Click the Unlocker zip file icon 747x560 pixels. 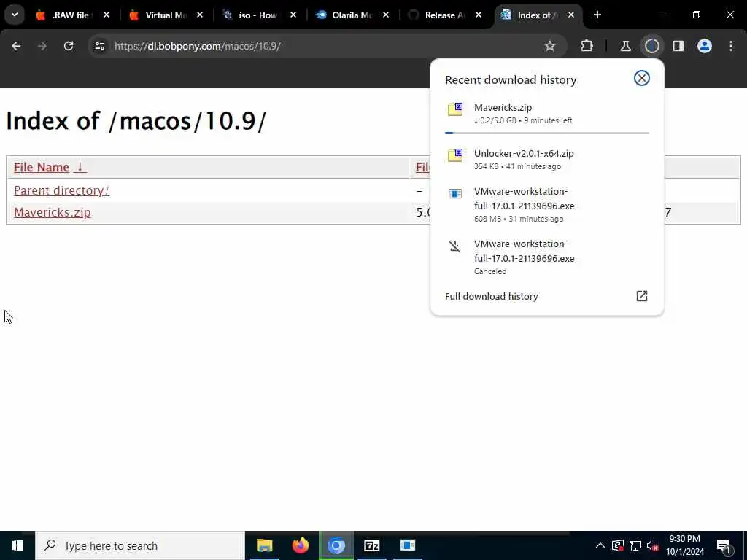click(x=455, y=155)
